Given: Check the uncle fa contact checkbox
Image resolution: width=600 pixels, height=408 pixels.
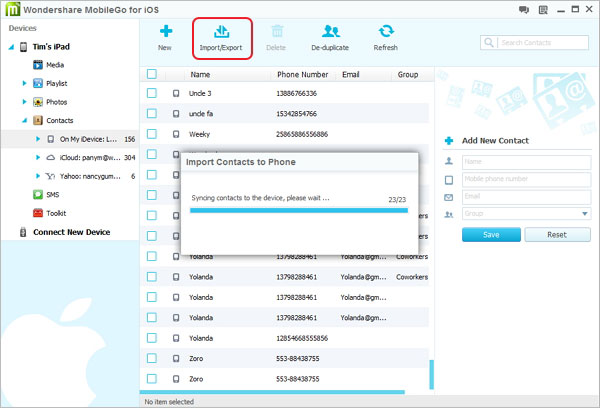Looking at the screenshot, I should click(x=152, y=113).
